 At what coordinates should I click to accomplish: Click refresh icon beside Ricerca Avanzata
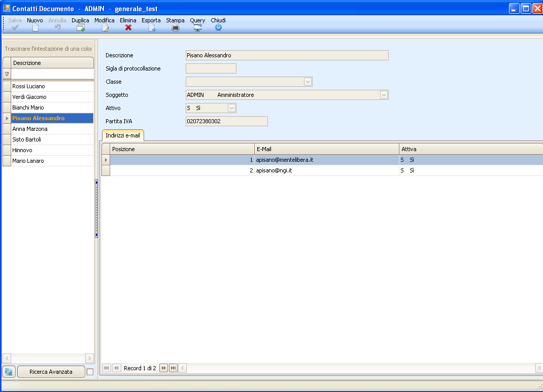click(x=9, y=372)
